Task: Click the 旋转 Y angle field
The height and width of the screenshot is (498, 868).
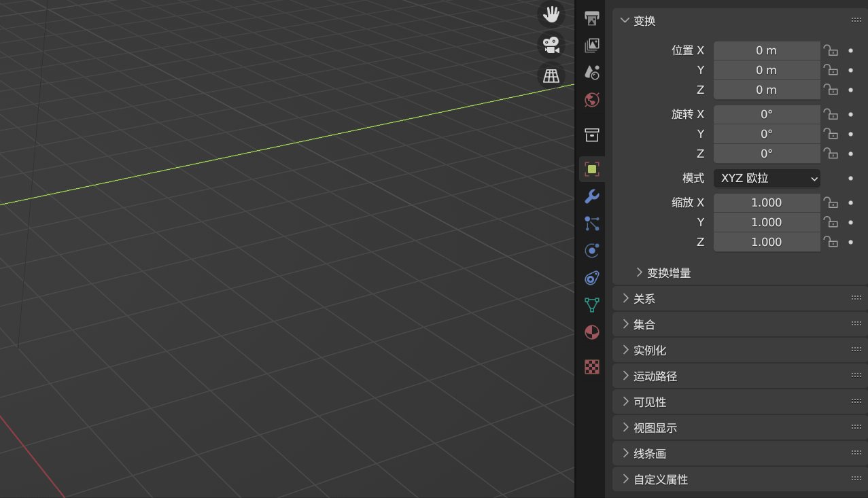Action: [x=767, y=134]
